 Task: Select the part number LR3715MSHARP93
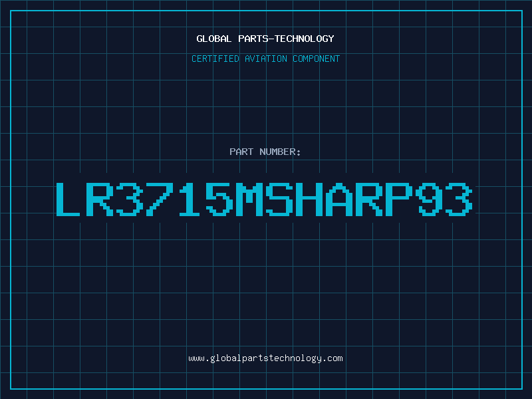tap(264, 199)
